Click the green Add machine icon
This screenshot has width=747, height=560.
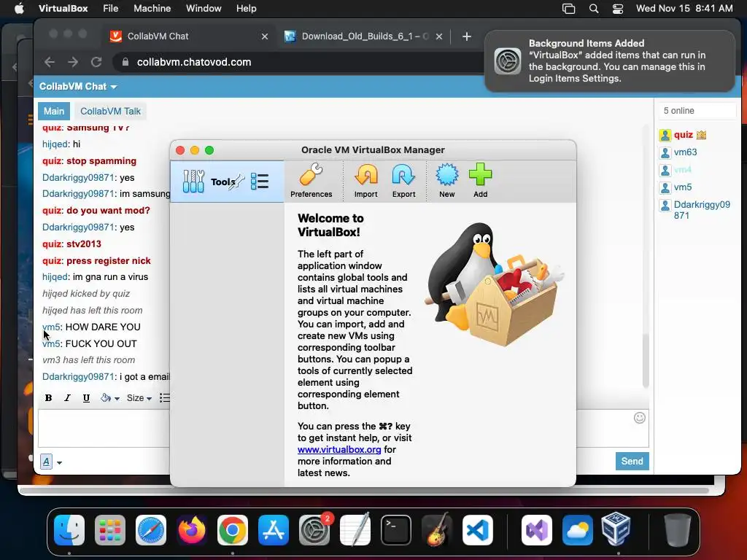(x=480, y=175)
